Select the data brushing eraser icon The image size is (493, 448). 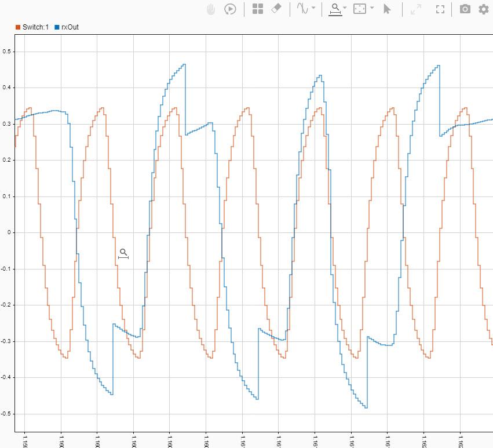click(276, 9)
